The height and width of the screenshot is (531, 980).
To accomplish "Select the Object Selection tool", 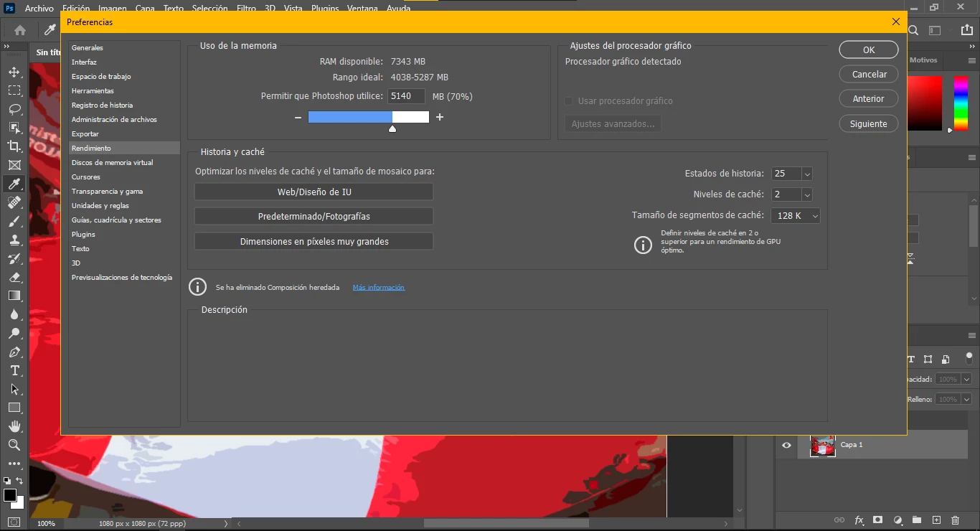I will pyautogui.click(x=14, y=128).
